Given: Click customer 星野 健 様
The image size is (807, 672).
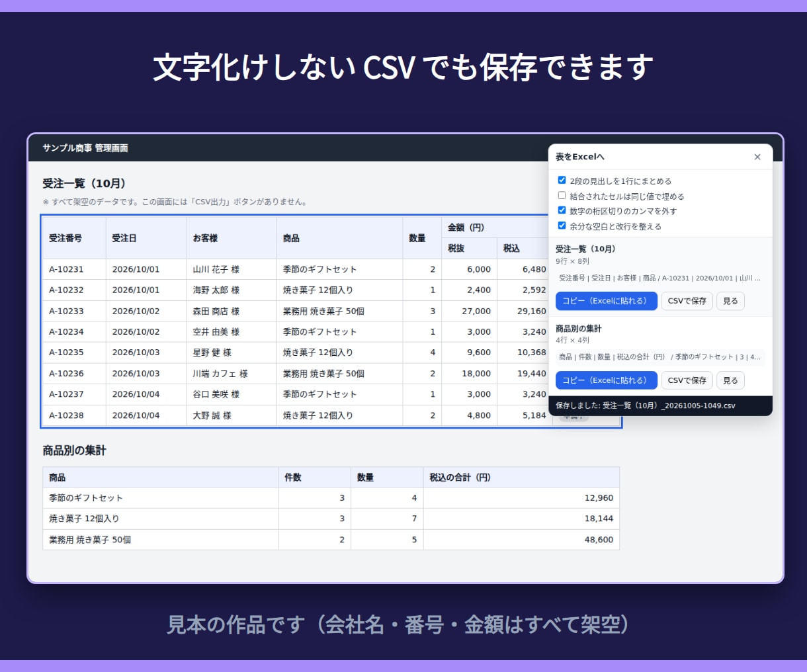Looking at the screenshot, I should pyautogui.click(x=212, y=353).
